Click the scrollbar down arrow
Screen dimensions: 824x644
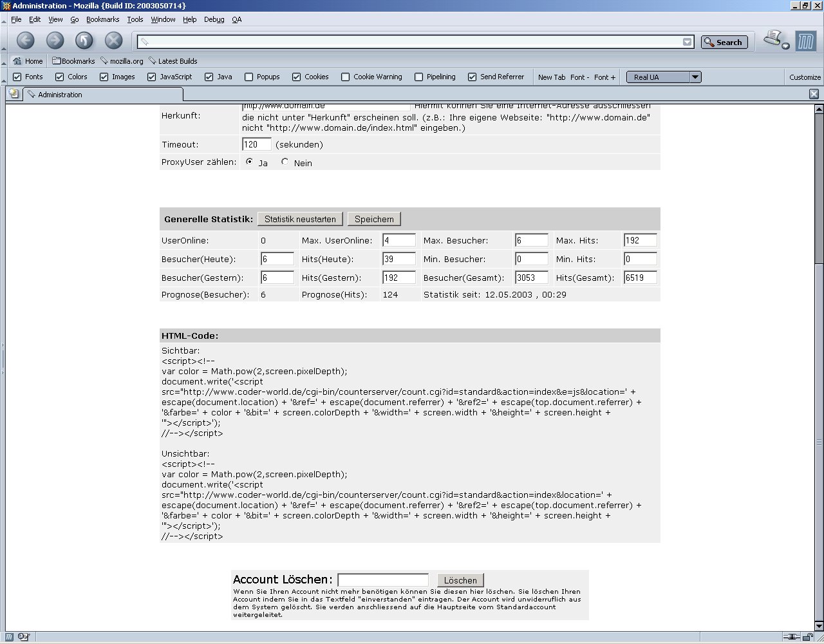819,626
